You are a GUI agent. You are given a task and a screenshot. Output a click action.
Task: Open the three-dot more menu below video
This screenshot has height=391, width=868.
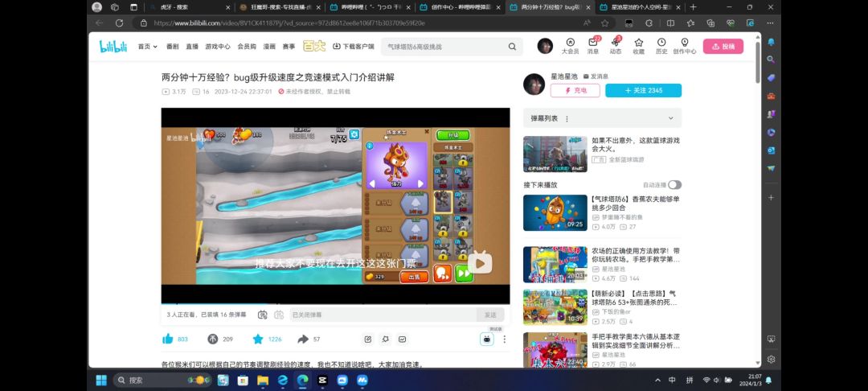click(x=504, y=339)
